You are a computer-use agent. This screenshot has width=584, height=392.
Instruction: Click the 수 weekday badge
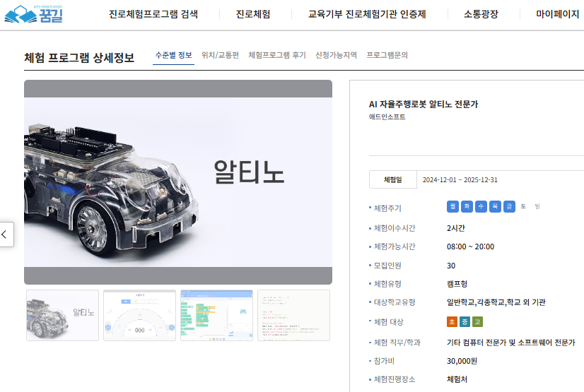[x=481, y=206]
